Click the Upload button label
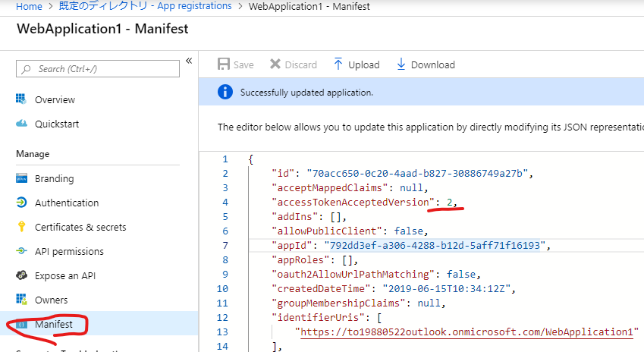 pos(364,65)
